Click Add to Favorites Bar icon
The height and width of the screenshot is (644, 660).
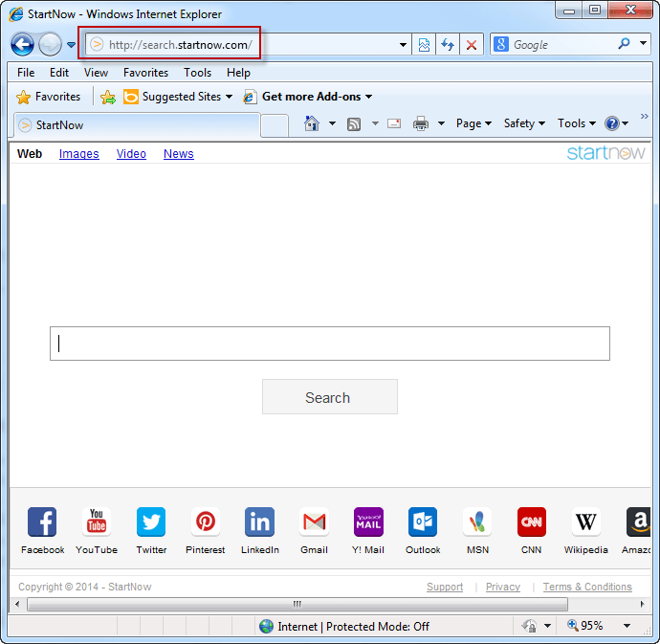point(108,98)
